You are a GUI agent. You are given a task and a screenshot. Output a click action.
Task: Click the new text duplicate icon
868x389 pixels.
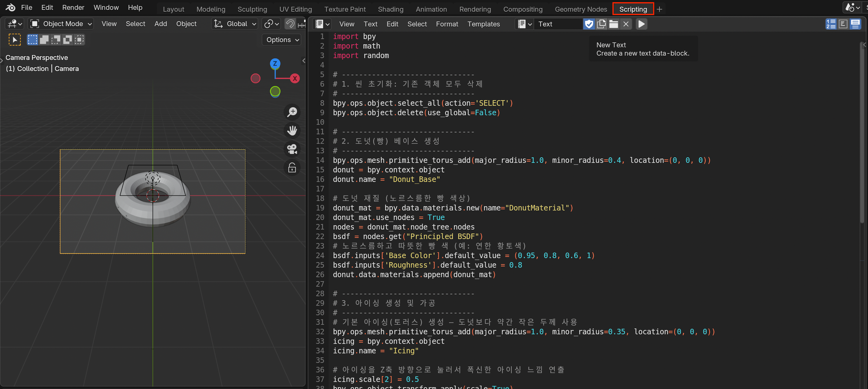coord(602,24)
